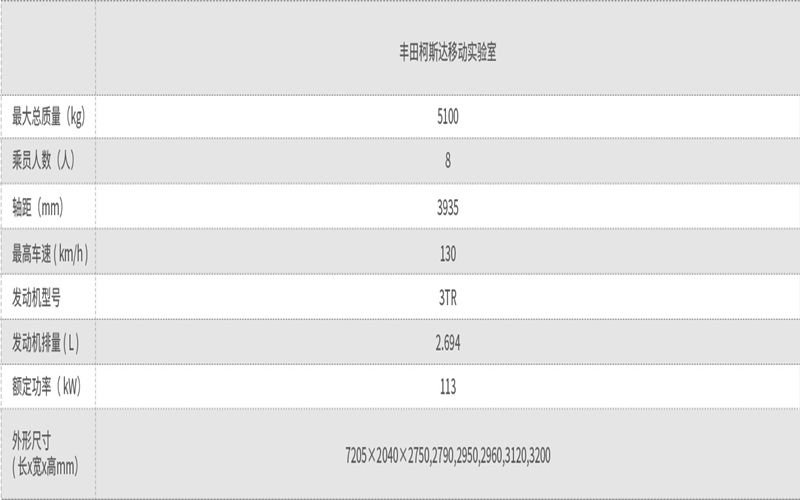Image resolution: width=800 pixels, height=500 pixels.
Task: Select the 外形尺寸 label text
Action: tap(32, 441)
